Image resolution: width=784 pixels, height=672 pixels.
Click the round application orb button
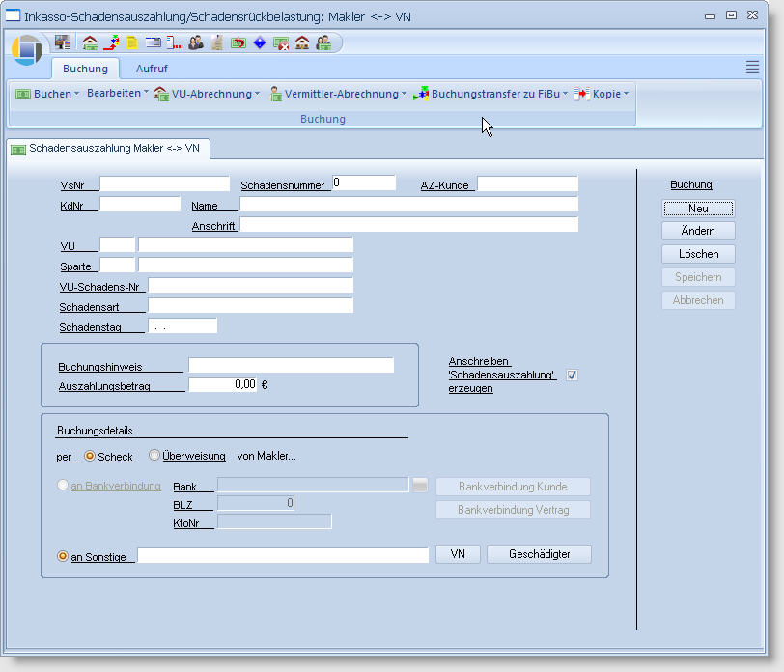[x=27, y=49]
